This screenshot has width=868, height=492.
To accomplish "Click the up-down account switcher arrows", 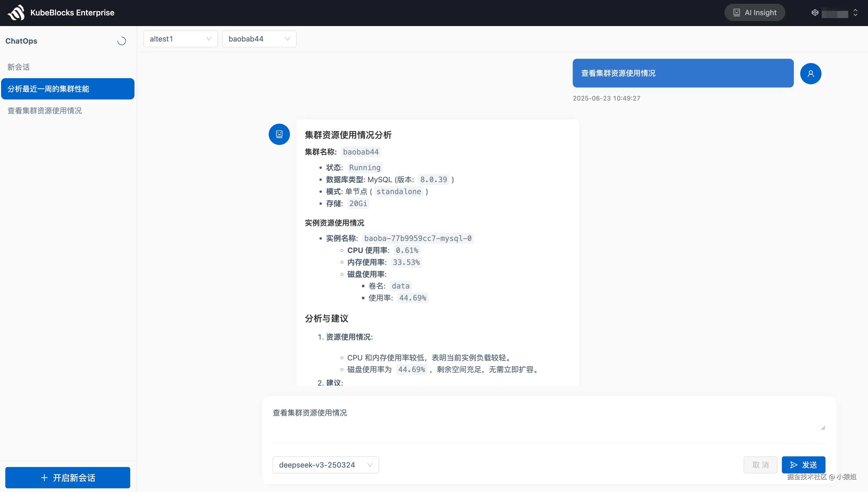I will [855, 13].
